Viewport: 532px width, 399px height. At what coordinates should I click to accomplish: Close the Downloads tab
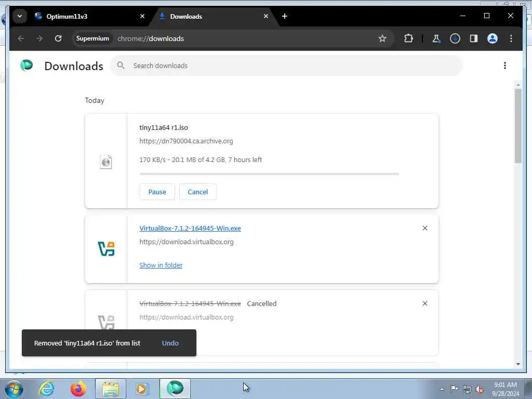point(266,16)
